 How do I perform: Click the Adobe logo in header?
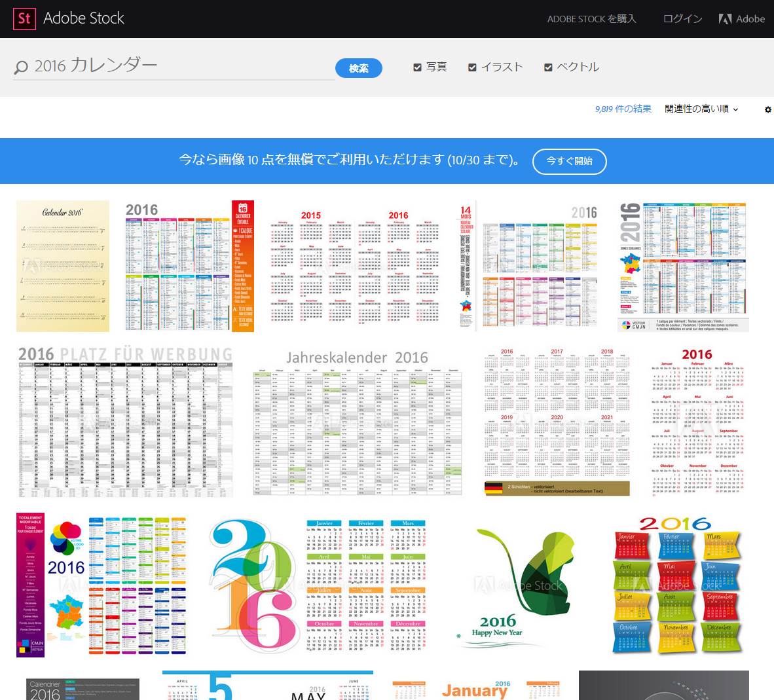(x=741, y=19)
